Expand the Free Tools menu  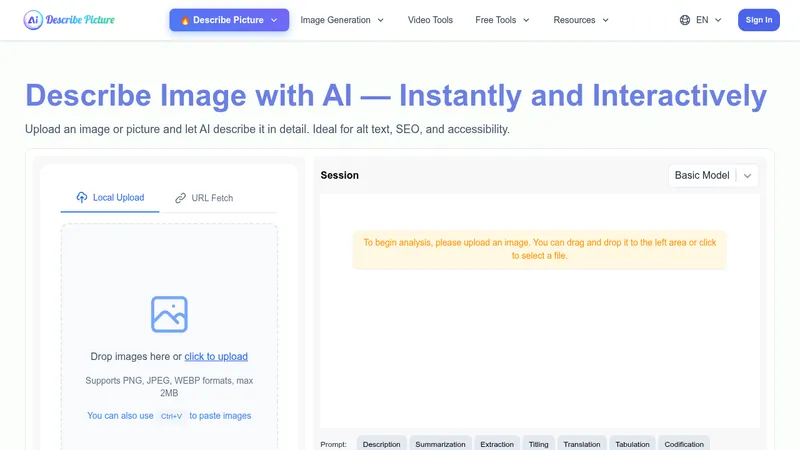(503, 20)
